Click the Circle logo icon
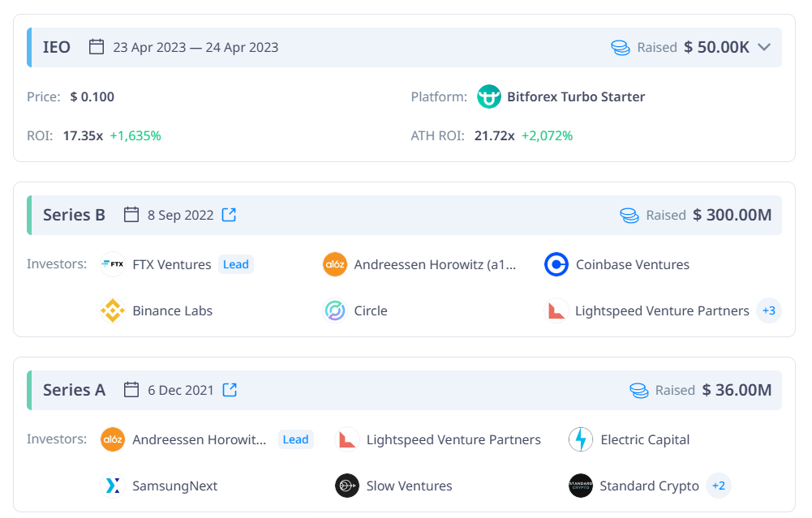812x518 pixels. point(334,310)
